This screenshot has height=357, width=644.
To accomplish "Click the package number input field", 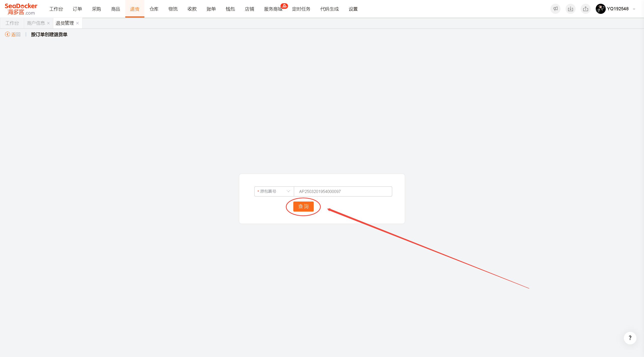I will (x=343, y=191).
